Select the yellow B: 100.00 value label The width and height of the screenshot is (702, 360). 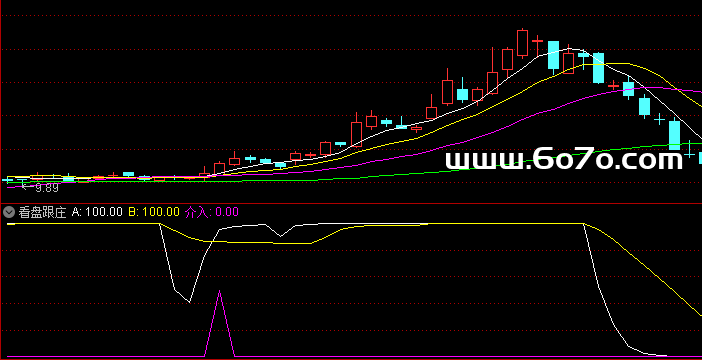(154, 212)
